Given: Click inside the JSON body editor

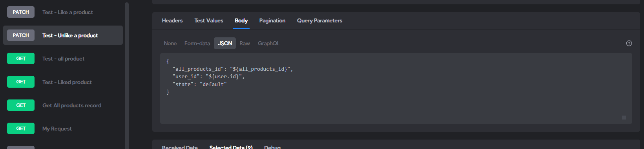Looking at the screenshot, I should pos(396,88).
